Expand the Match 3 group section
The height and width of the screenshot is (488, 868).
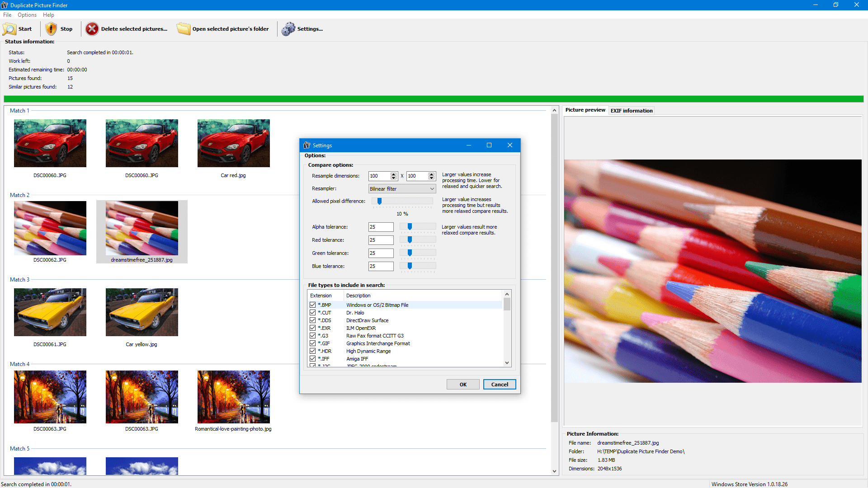click(20, 279)
